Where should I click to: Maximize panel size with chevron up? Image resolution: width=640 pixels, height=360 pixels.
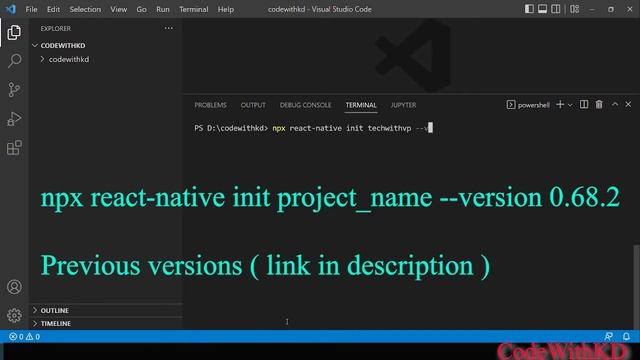615,104
